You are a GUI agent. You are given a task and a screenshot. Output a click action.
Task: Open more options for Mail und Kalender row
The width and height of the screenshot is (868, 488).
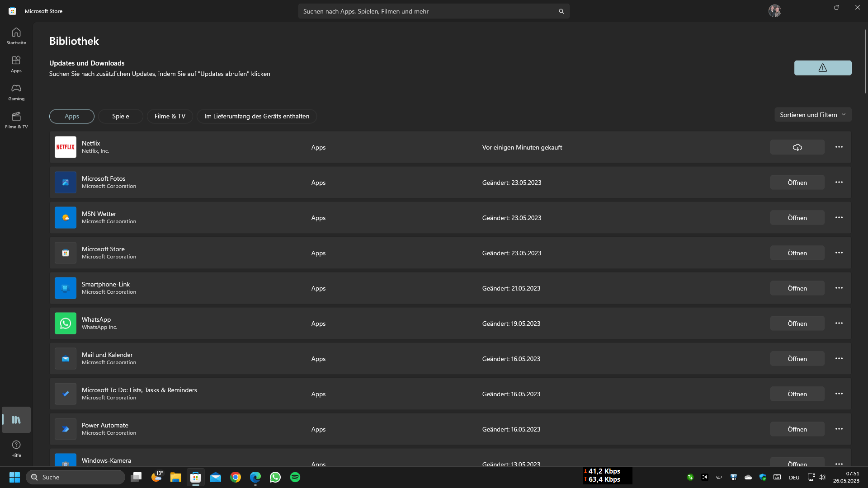coord(839,359)
